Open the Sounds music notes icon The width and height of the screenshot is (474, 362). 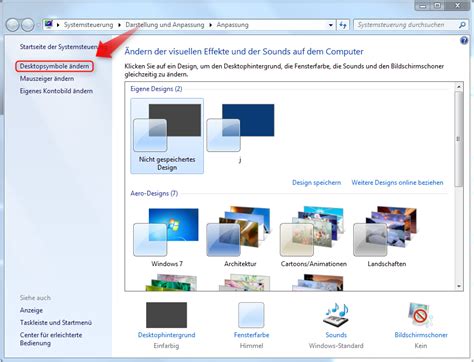(x=336, y=315)
